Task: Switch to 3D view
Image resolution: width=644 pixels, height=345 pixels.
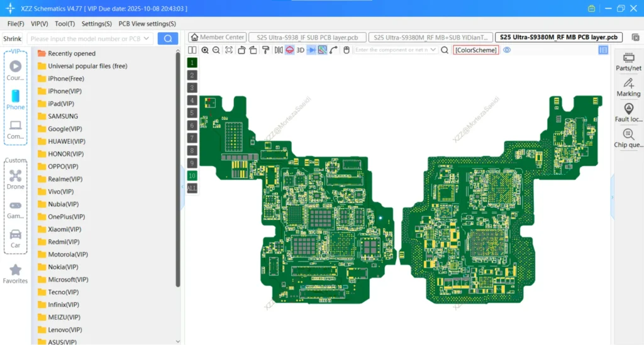Action: coord(300,50)
